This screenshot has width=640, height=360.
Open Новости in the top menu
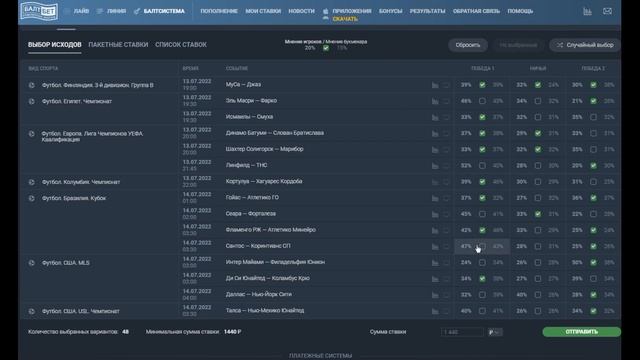pos(302,11)
